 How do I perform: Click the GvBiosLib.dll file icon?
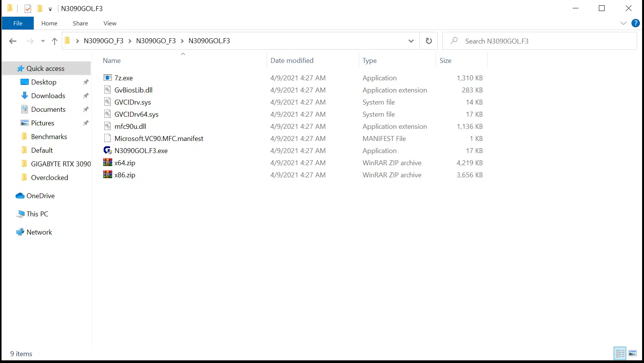(x=108, y=90)
